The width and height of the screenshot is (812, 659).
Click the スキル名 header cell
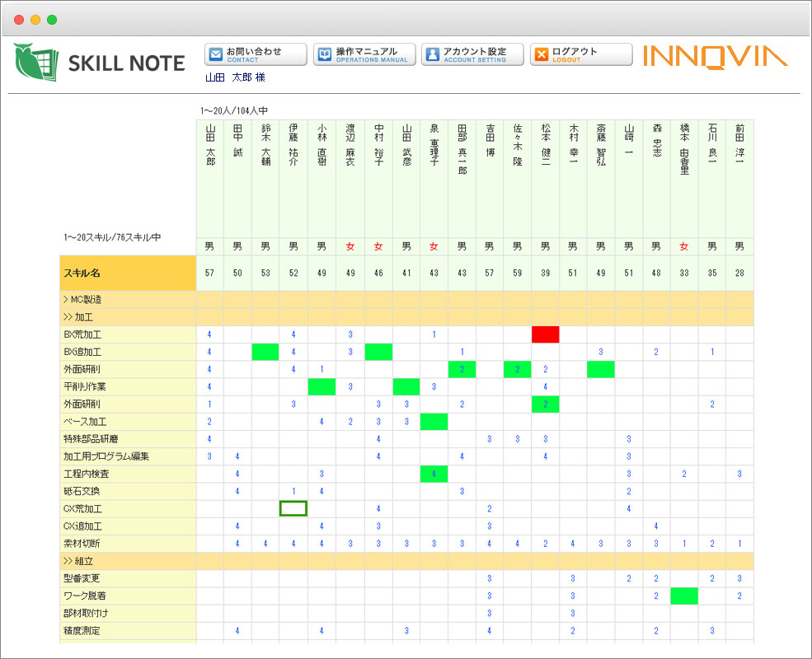tap(128, 272)
